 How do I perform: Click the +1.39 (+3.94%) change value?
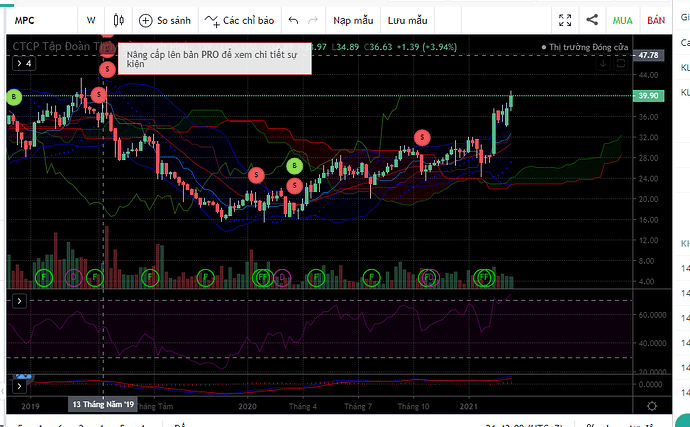pos(427,47)
